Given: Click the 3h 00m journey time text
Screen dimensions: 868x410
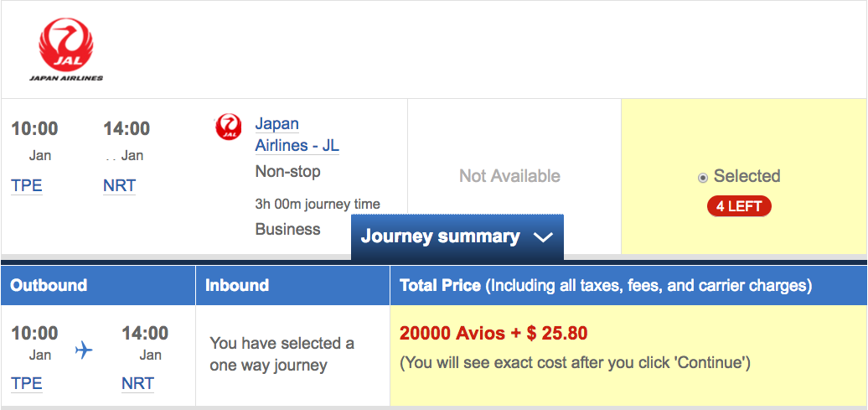Looking at the screenshot, I should pyautogui.click(x=318, y=204).
